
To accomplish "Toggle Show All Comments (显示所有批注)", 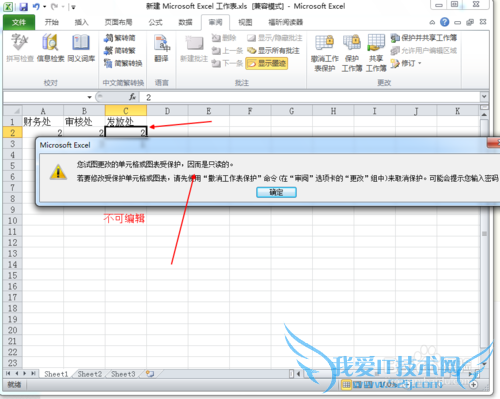I will (x=273, y=51).
